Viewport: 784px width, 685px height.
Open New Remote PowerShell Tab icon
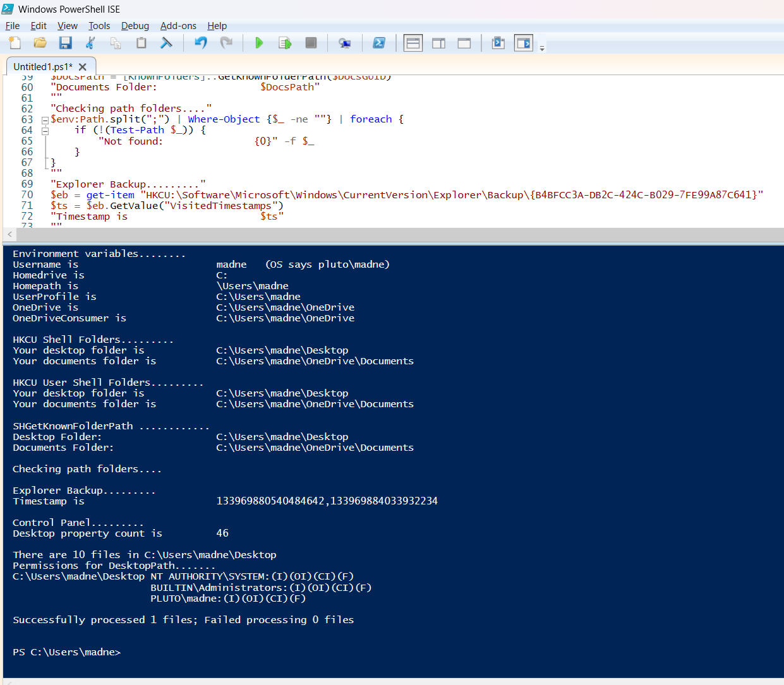coord(344,43)
